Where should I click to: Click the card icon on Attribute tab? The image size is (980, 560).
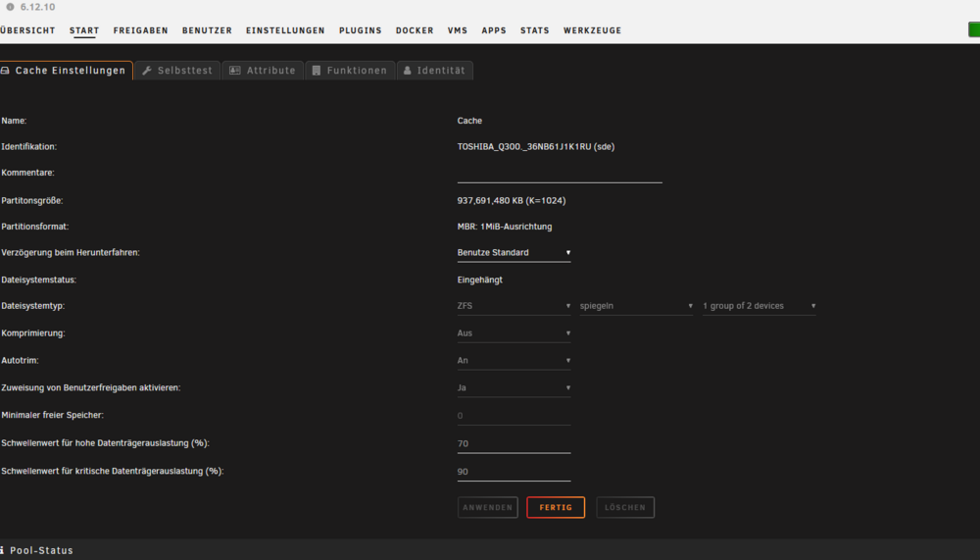pyautogui.click(x=235, y=71)
